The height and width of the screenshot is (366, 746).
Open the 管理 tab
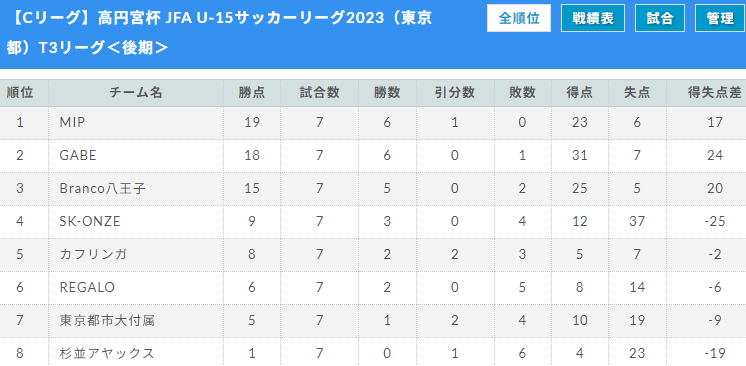(x=720, y=18)
